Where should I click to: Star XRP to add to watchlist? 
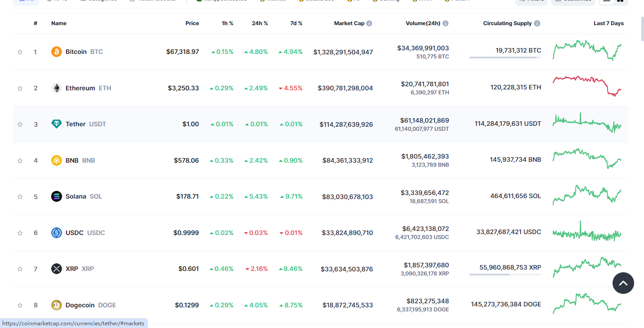(x=20, y=269)
